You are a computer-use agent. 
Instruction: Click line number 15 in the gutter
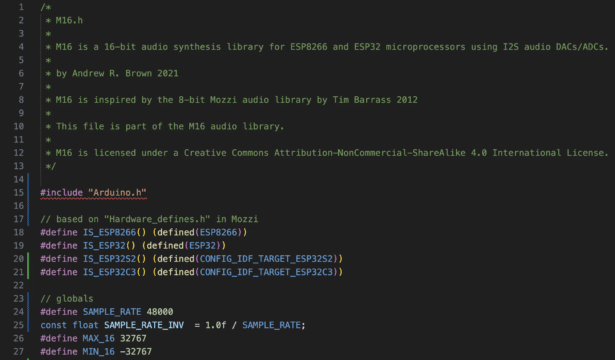(18, 193)
